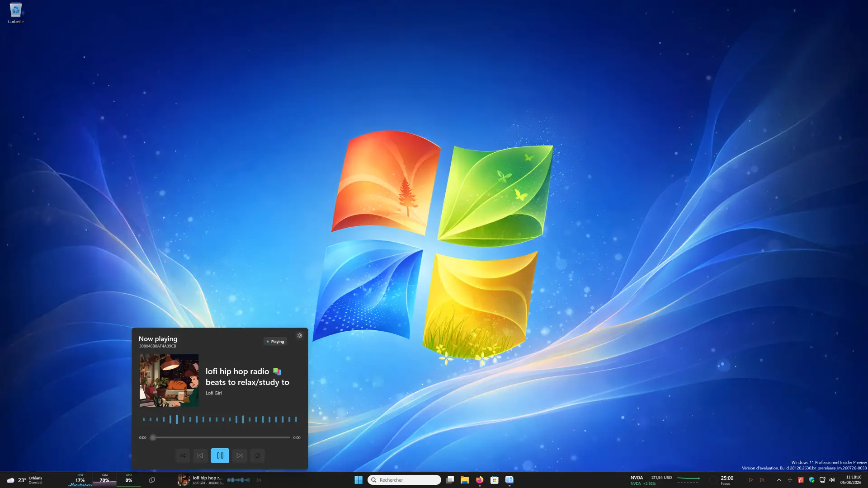
Task: Open Firefox from the taskbar
Action: [480, 480]
